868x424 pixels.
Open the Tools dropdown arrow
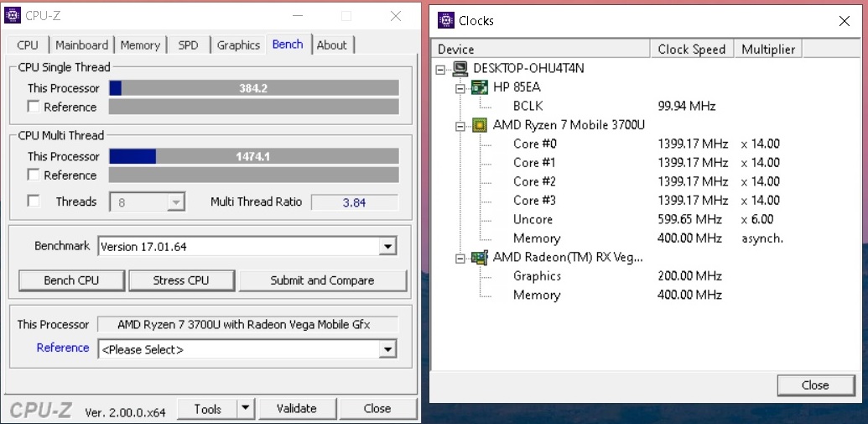coord(246,409)
